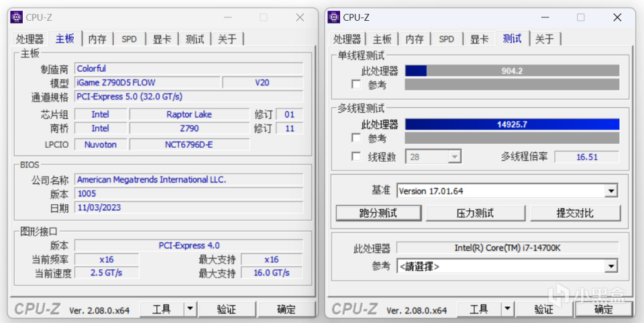Click graphics interface version PCI-Express 4.0
Viewport: 644px width, 323px height.
pyautogui.click(x=189, y=245)
